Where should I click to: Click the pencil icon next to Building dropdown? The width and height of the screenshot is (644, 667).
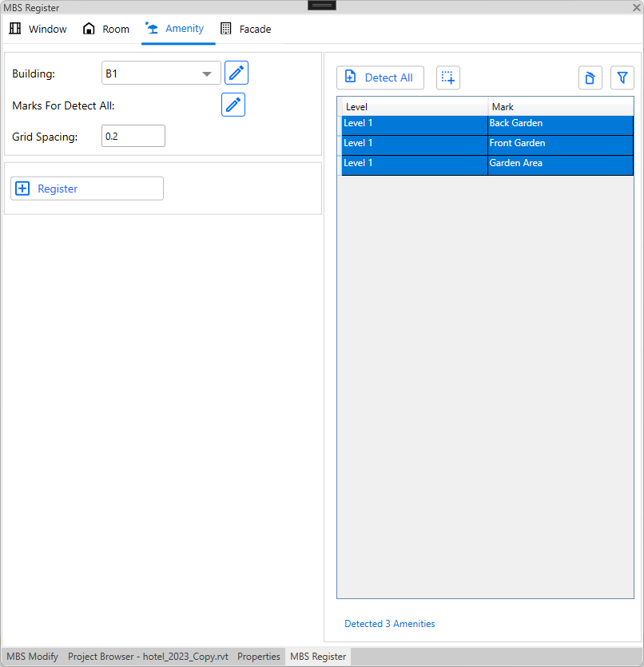[x=236, y=73]
